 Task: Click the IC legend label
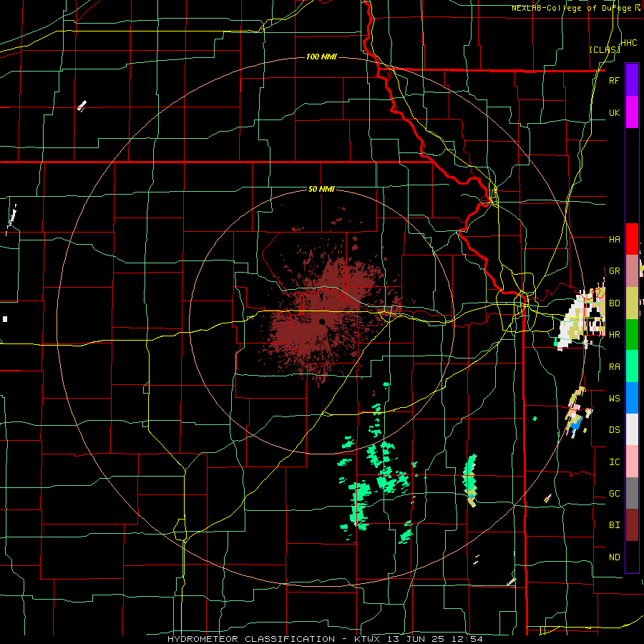[614, 462]
